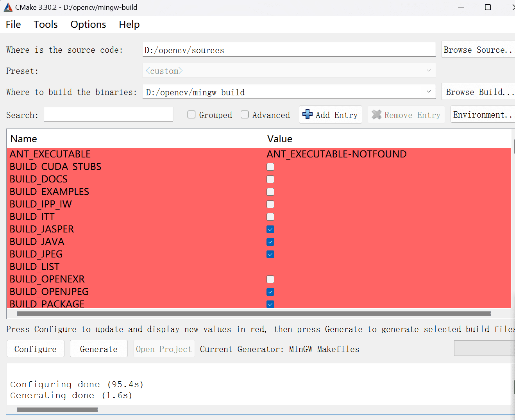This screenshot has width=515, height=420.
Task: Disable the BUILD_JAVA checkbox
Action: point(270,242)
